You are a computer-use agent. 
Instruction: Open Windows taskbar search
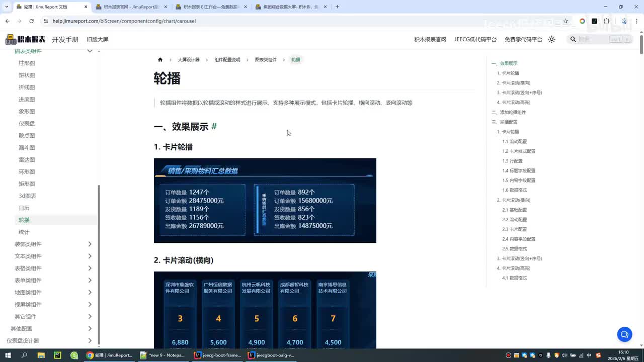24,355
